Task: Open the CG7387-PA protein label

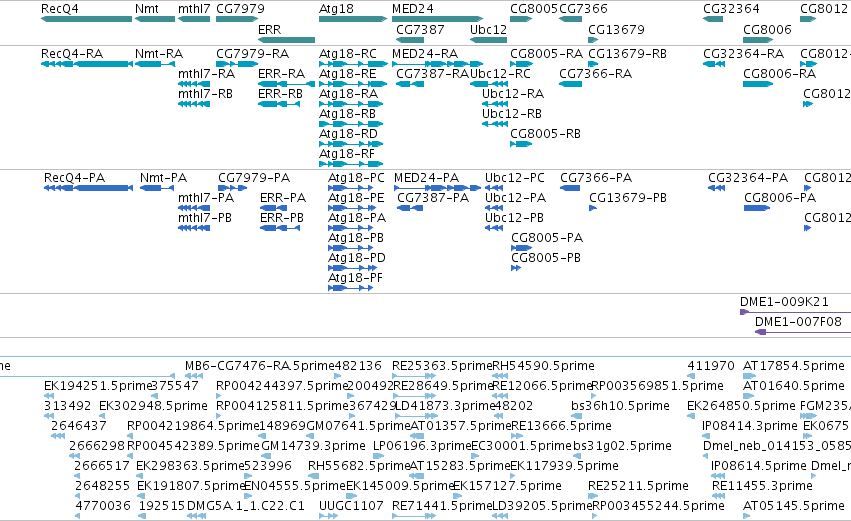Action: pyautogui.click(x=433, y=198)
